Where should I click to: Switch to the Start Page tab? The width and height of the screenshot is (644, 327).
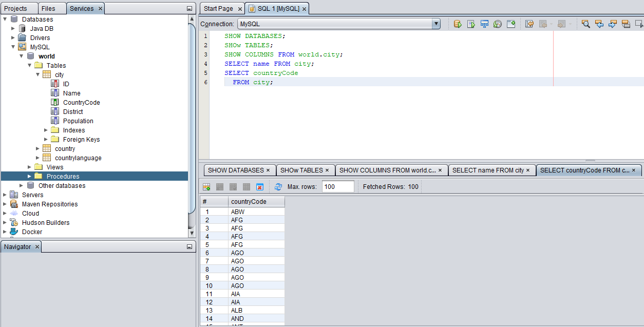click(x=218, y=8)
